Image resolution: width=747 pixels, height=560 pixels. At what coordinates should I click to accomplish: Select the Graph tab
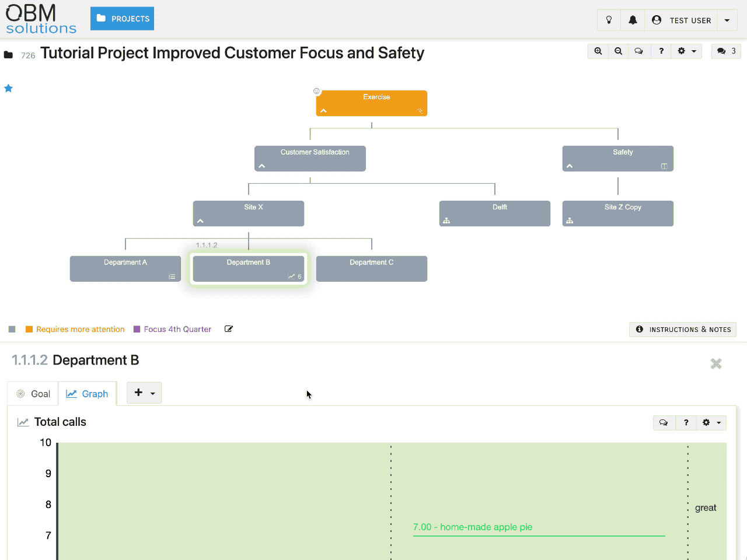click(x=88, y=394)
